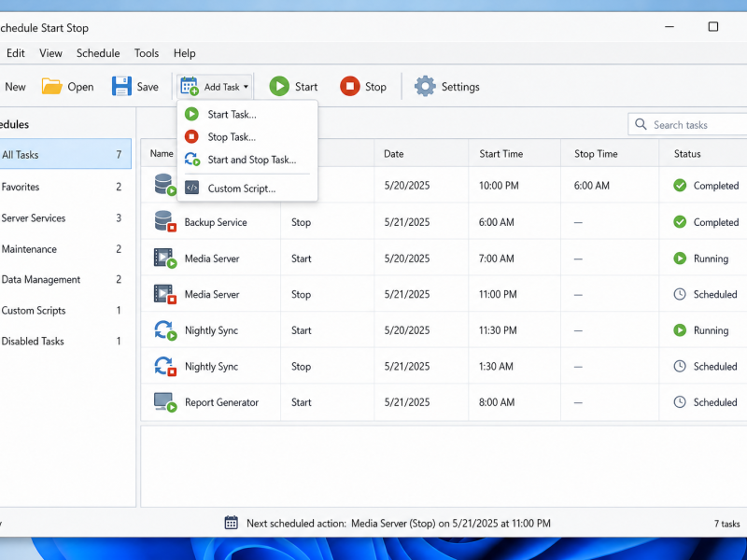747x560 pixels.
Task: Choose Start Task... from dropdown
Action: pyautogui.click(x=247, y=114)
